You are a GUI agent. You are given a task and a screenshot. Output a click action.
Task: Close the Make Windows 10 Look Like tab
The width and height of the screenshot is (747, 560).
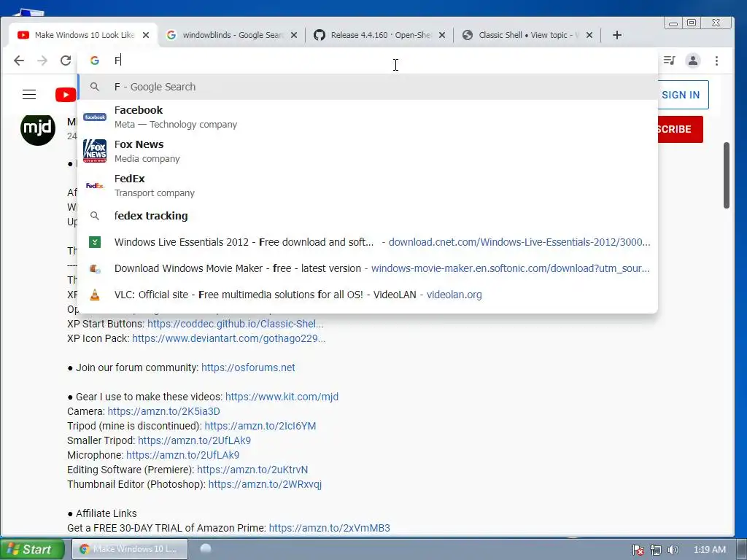click(146, 35)
